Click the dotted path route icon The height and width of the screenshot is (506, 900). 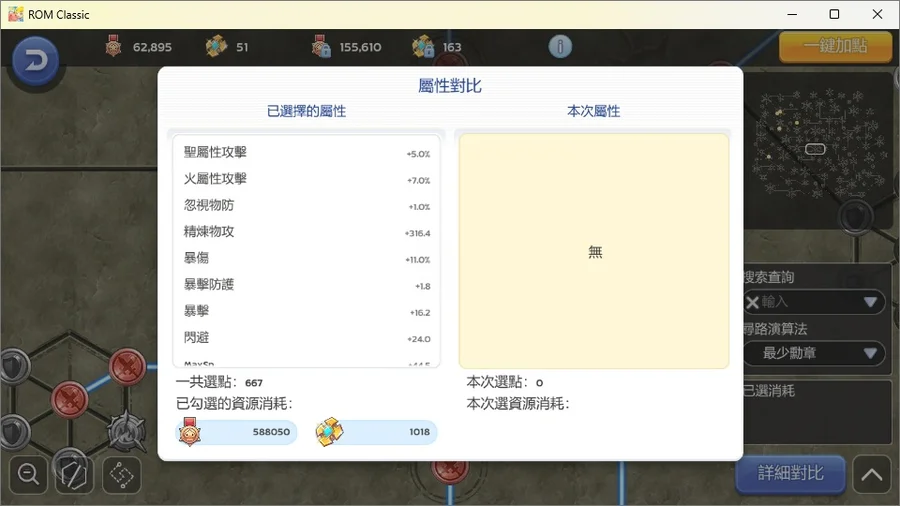[x=121, y=475]
